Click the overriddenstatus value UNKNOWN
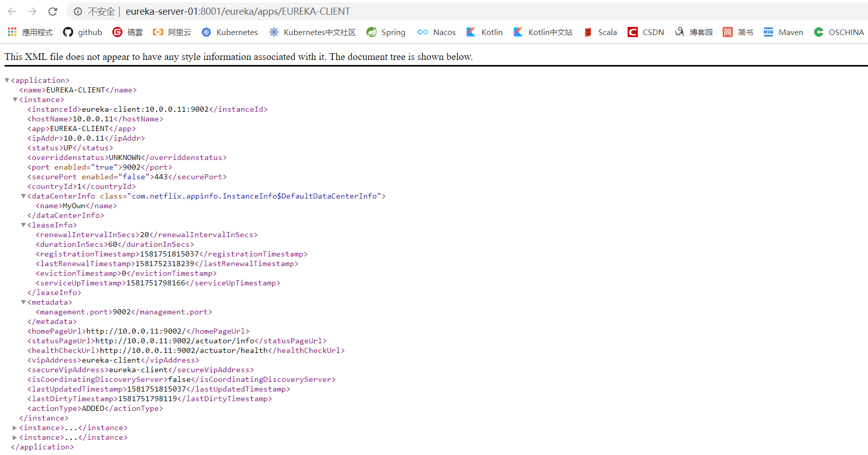 click(125, 157)
